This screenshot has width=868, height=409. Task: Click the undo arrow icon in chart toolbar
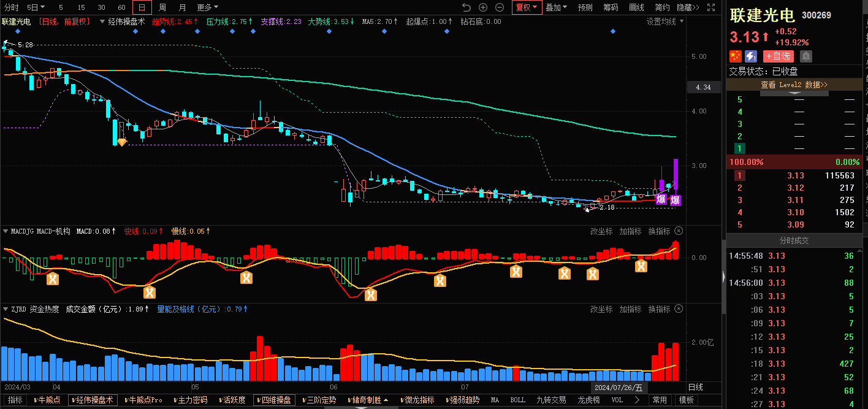(466, 7)
